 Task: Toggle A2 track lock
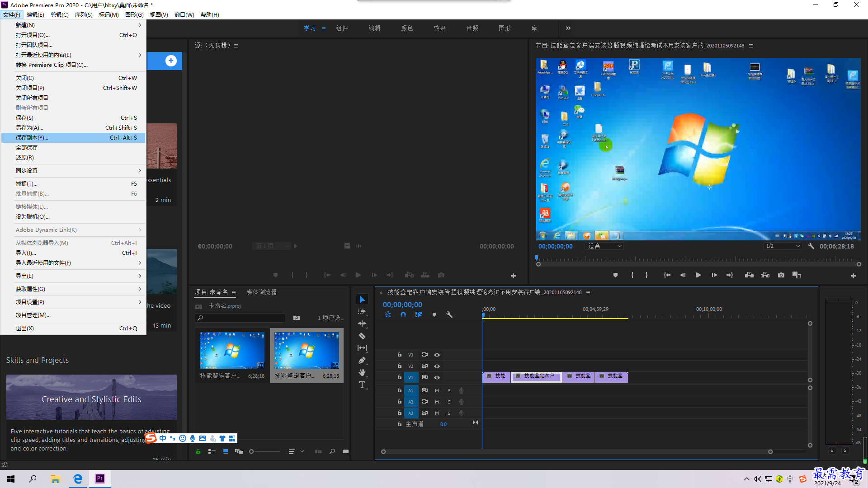(x=400, y=402)
